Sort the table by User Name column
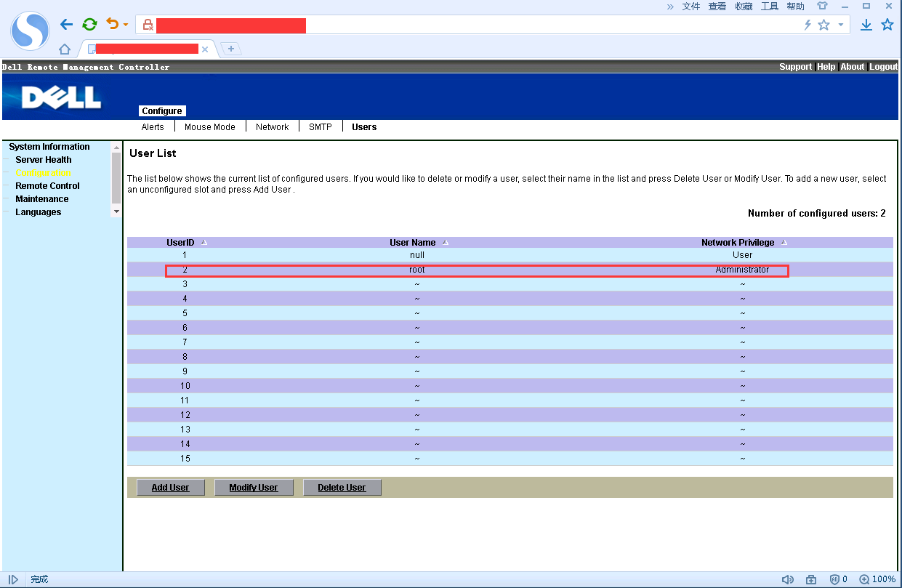This screenshot has width=902, height=588. click(419, 243)
